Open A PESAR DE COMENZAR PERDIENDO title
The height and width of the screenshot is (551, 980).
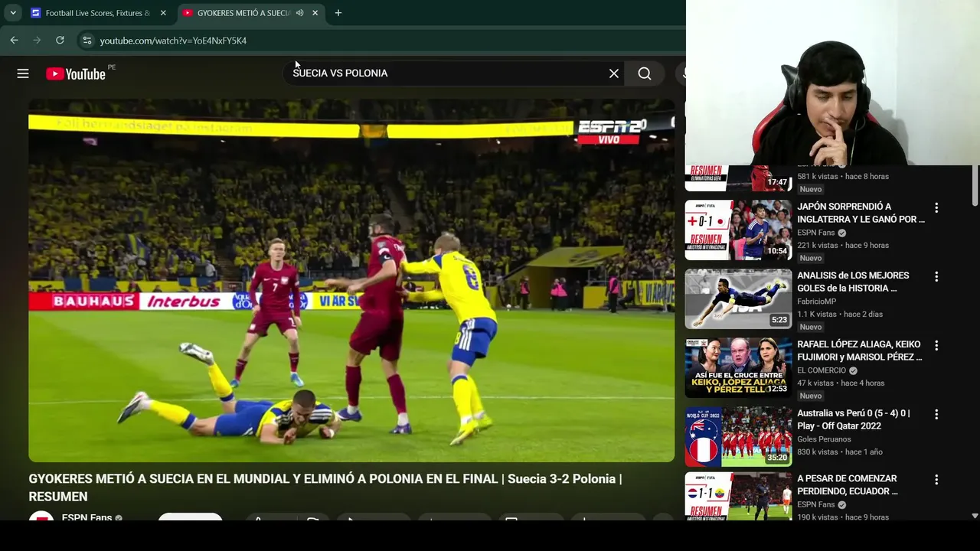tap(848, 484)
